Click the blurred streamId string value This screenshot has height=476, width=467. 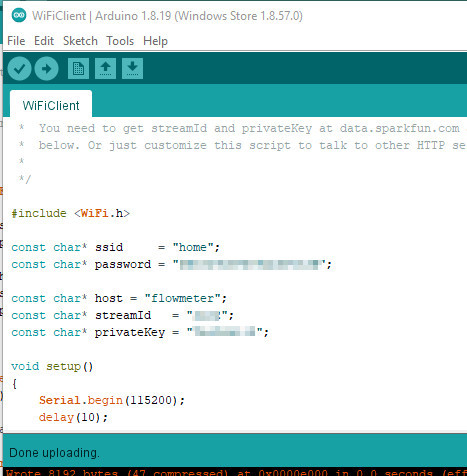(x=207, y=315)
